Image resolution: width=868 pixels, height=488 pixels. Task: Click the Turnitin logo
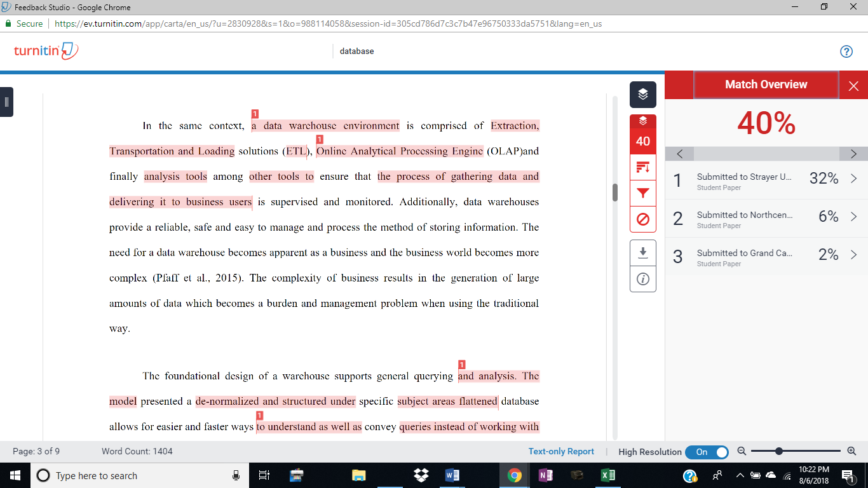46,51
